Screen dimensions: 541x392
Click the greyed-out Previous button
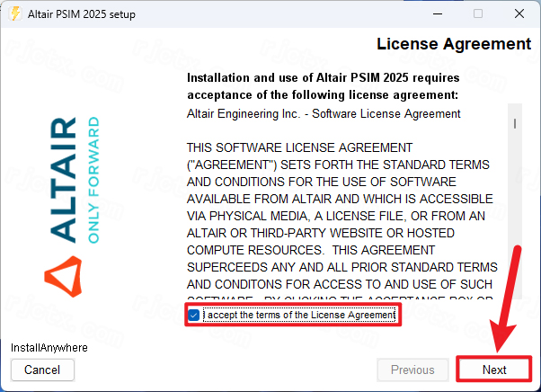click(x=412, y=370)
